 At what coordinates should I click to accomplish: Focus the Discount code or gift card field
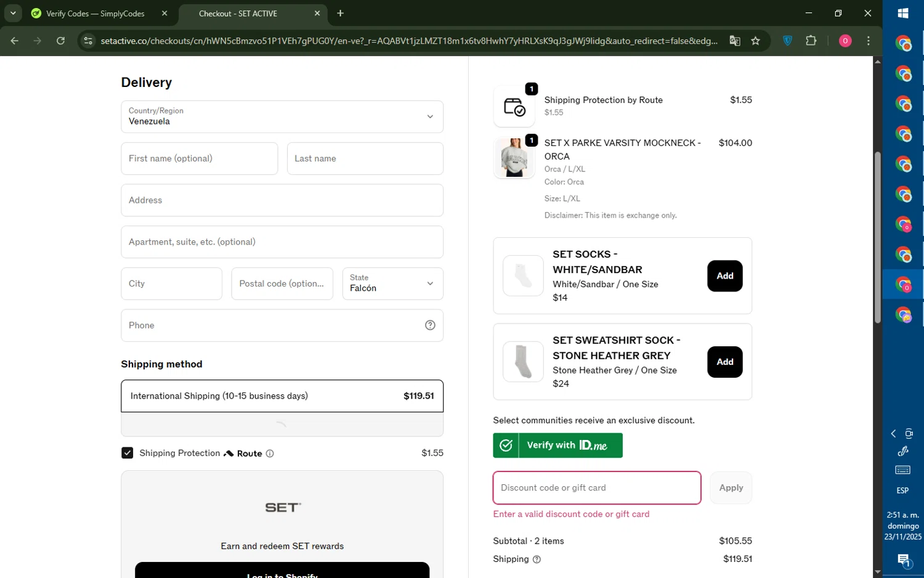(596, 488)
